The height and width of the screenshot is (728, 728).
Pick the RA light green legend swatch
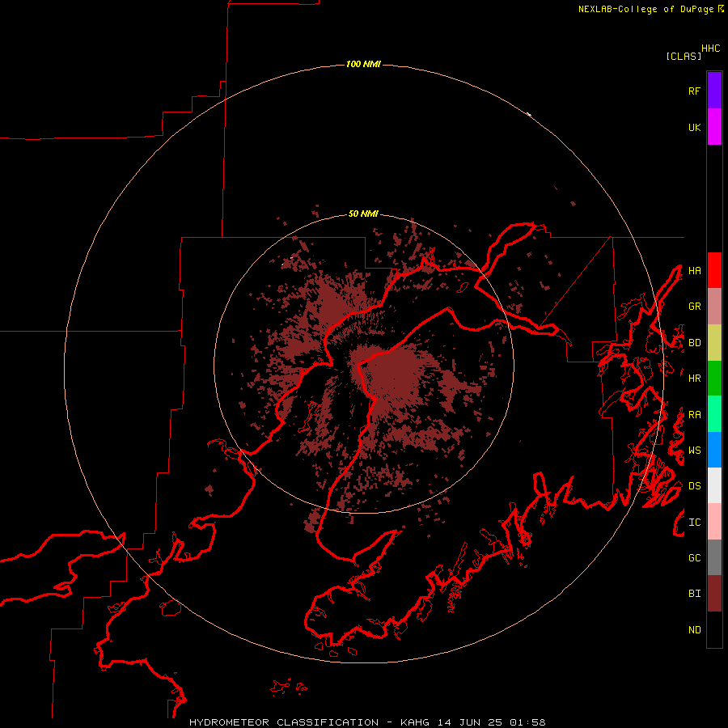pos(714,414)
